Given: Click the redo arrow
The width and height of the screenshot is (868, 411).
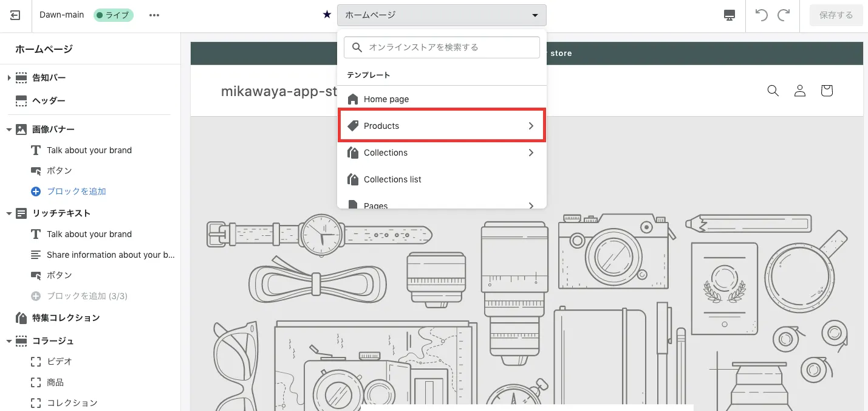Looking at the screenshot, I should point(784,15).
